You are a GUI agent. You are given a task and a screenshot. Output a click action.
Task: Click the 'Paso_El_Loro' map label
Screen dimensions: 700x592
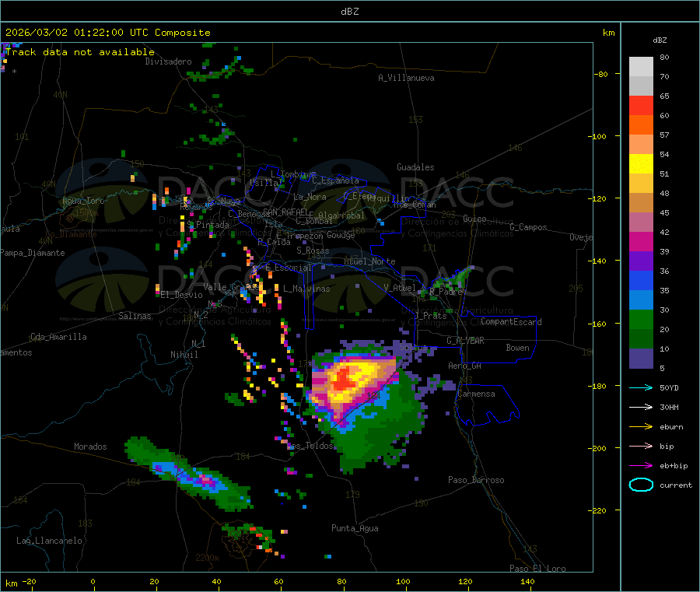538,569
